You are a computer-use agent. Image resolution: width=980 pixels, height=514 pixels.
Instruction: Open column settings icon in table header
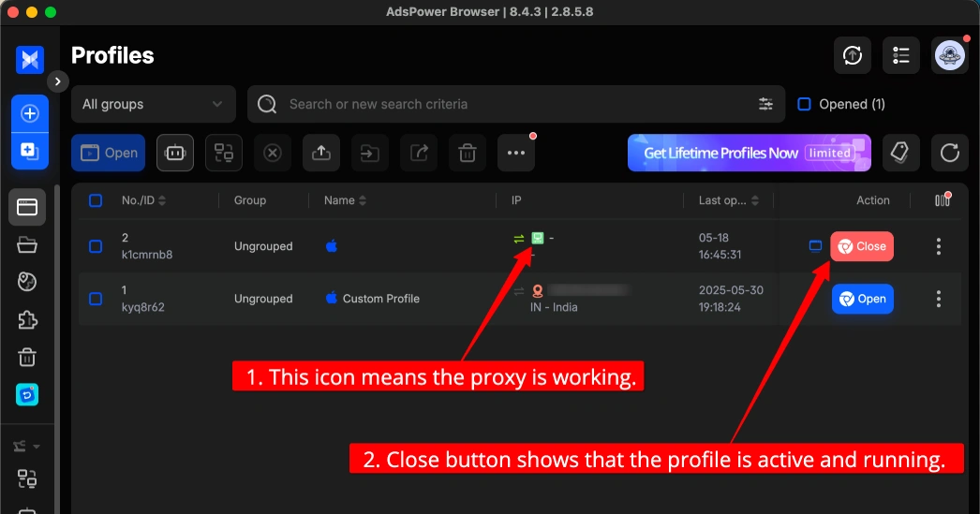(943, 199)
